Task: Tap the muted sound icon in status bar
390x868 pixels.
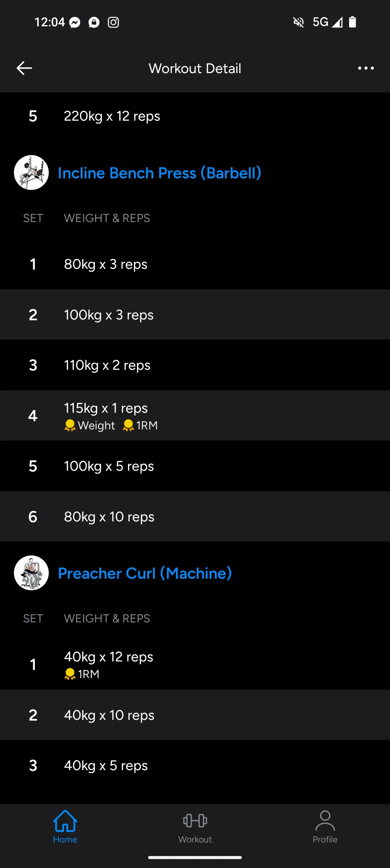Action: (298, 22)
